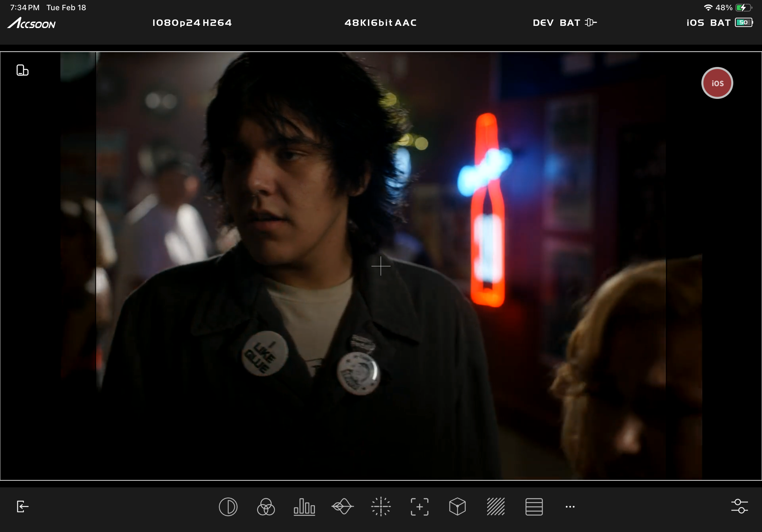Toggle the center crosshair marker tool

(381, 507)
